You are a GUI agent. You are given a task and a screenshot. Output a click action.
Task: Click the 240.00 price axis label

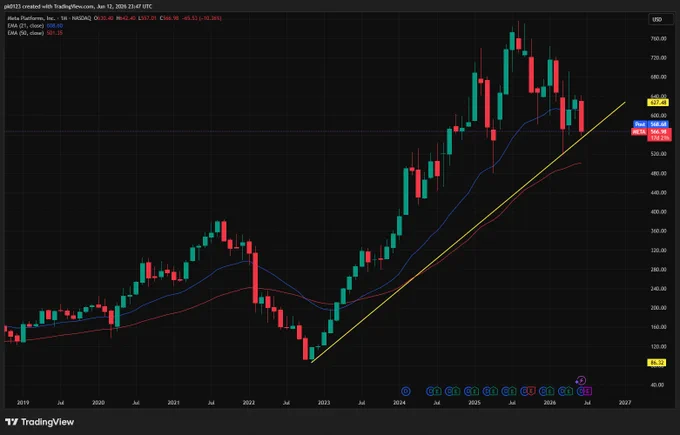point(658,289)
